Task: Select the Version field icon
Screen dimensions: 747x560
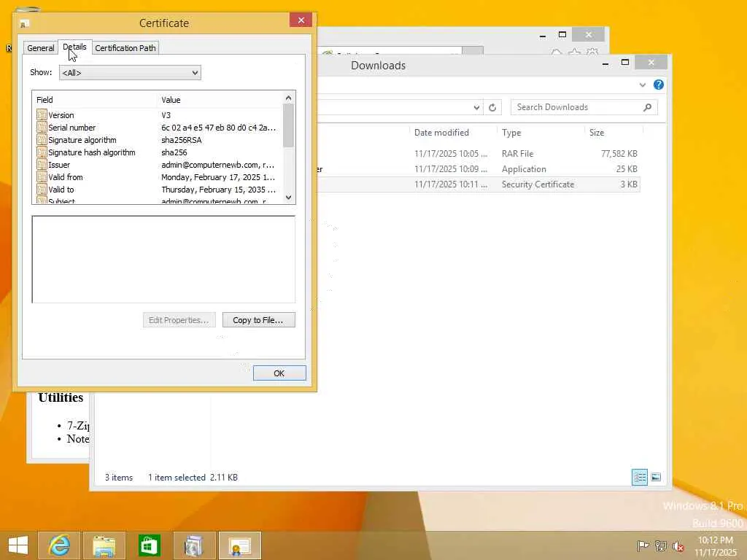Action: (42, 114)
